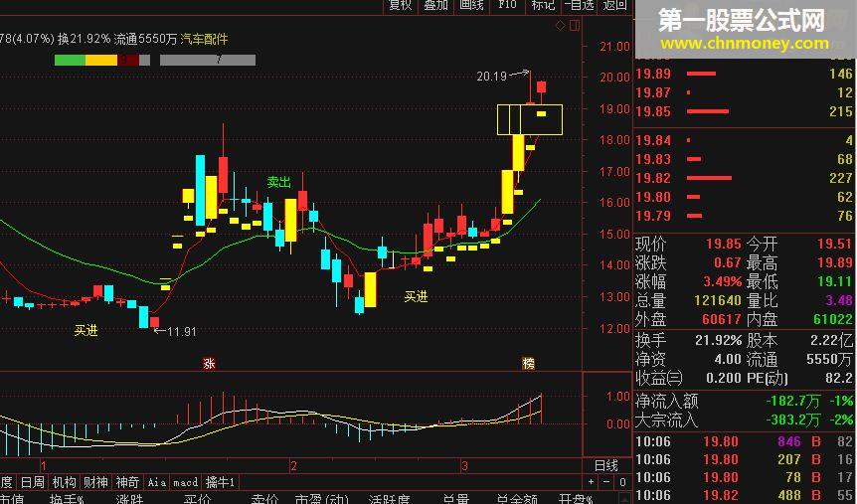Screen dimensions: 857x504
Task: Click the 叠加 overlay toolbar button
Action: point(435,5)
